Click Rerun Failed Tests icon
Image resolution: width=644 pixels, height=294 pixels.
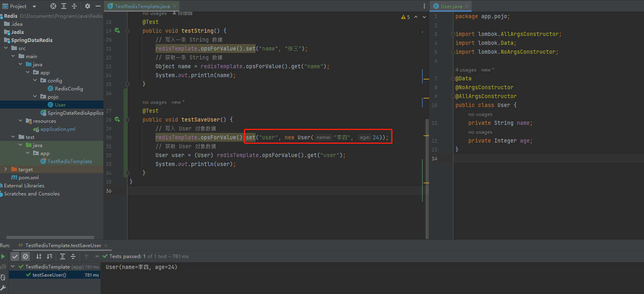(x=3, y=267)
